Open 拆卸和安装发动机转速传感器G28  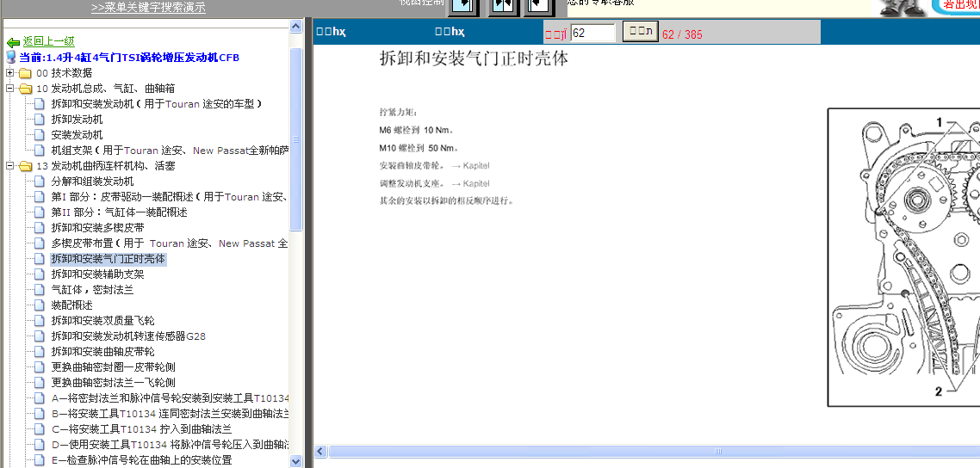click(129, 336)
